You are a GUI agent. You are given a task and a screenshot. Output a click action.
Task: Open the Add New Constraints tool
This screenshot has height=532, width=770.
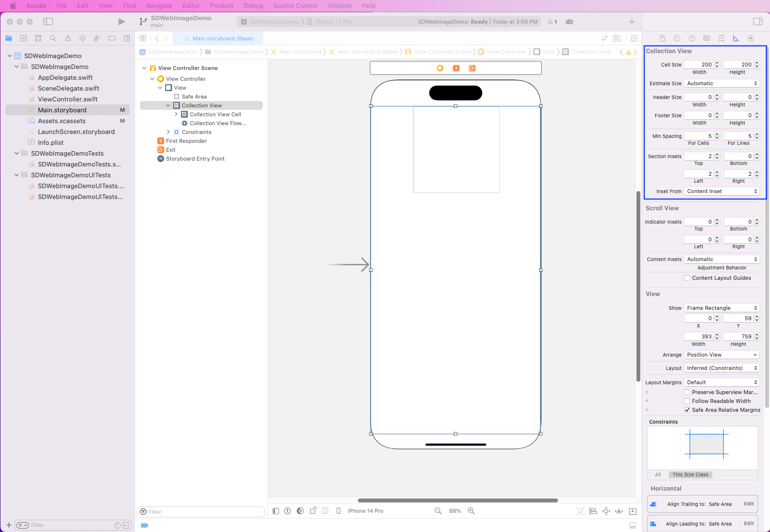click(606, 511)
